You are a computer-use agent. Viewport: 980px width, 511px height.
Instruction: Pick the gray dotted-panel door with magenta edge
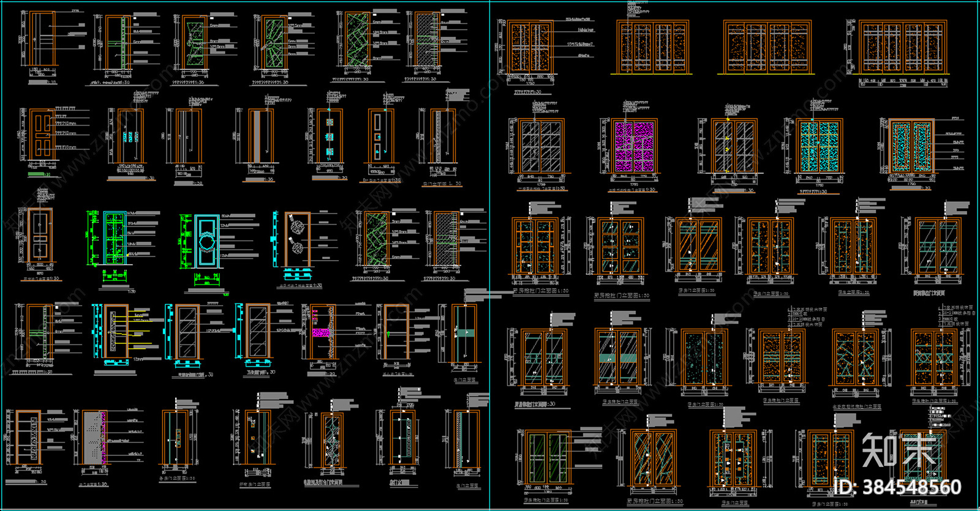pos(94,437)
